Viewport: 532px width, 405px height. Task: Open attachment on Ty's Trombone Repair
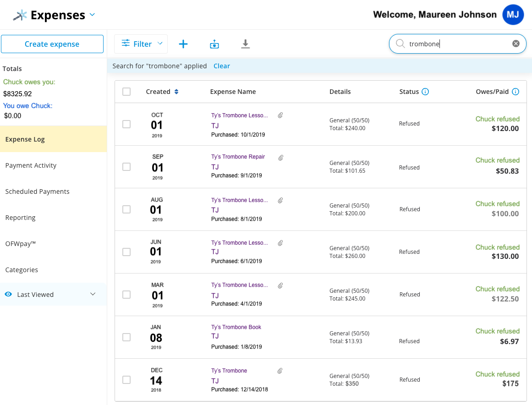click(281, 158)
